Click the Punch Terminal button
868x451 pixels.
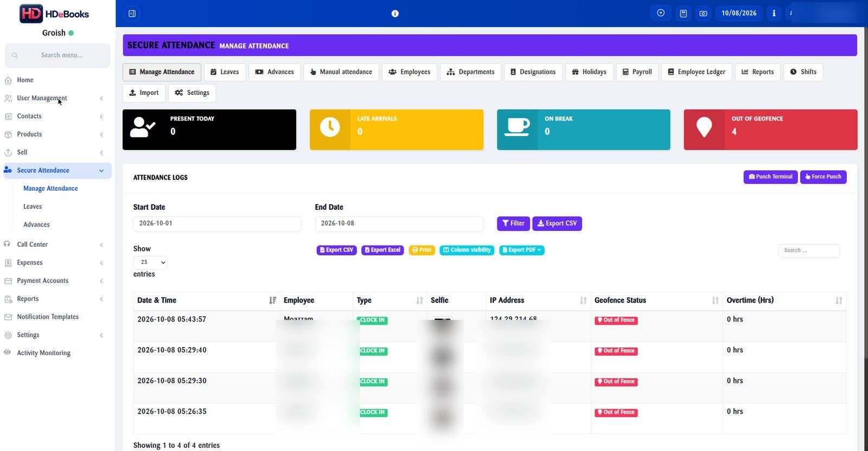[770, 177]
